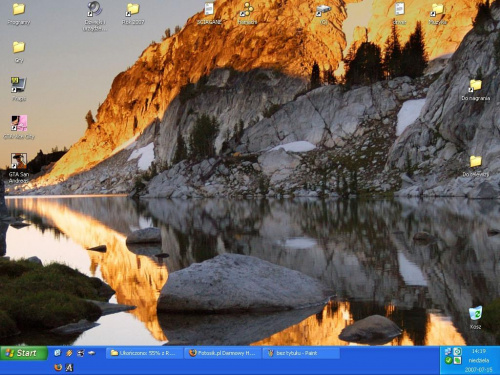Launch Firefox from Quick Launch bar
The width and height of the screenshot is (500, 375).
coord(58,367)
